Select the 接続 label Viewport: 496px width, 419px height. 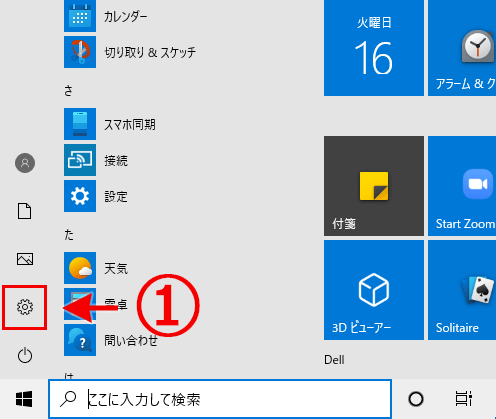click(116, 161)
